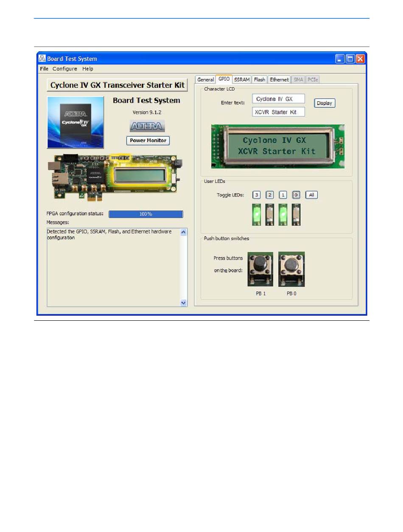403x532 pixels.
Task: Toggle user LED 3
Action: [256, 195]
